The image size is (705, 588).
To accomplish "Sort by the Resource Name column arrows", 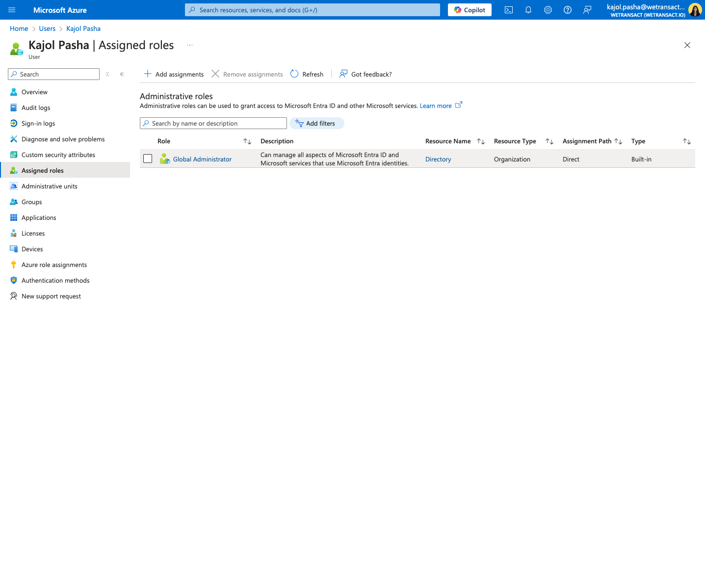I will click(481, 141).
